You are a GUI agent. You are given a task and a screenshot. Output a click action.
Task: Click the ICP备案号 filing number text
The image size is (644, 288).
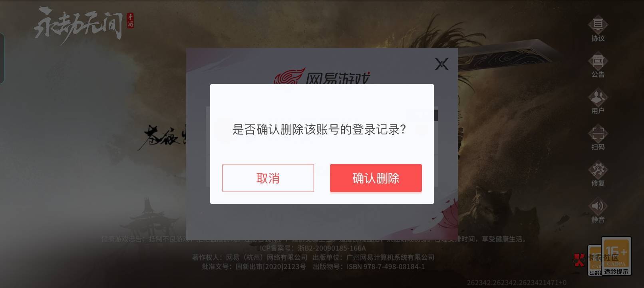click(x=313, y=248)
